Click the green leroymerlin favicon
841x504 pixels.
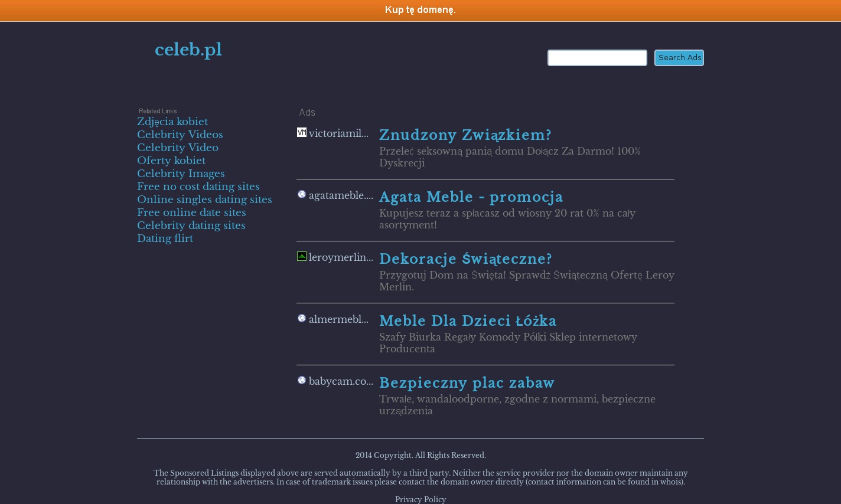click(301, 256)
